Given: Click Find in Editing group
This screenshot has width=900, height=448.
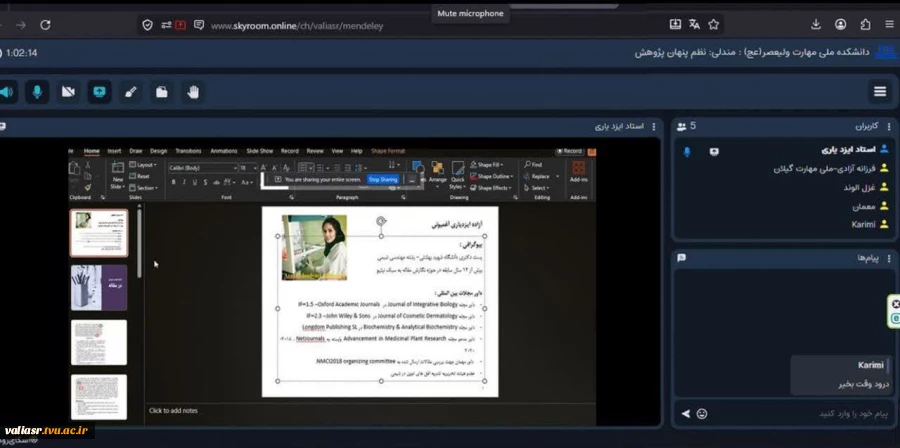Looking at the screenshot, I should coord(533,165).
